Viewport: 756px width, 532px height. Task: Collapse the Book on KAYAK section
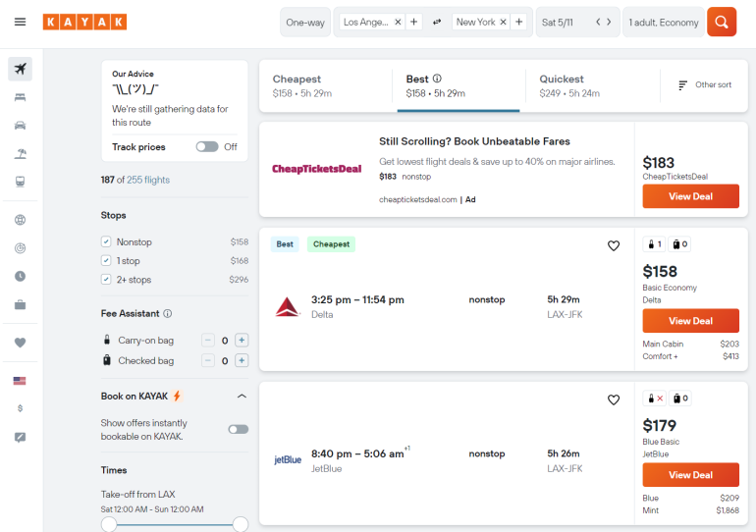242,396
